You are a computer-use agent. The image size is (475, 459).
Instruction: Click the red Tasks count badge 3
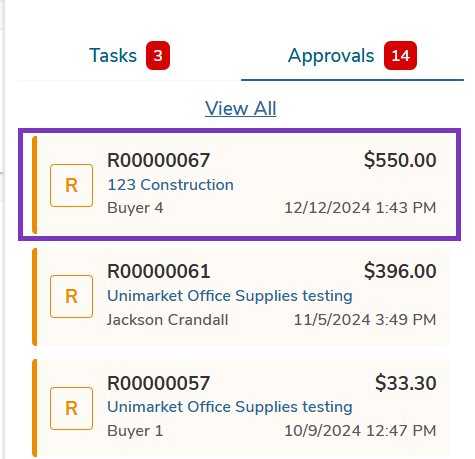pos(158,56)
